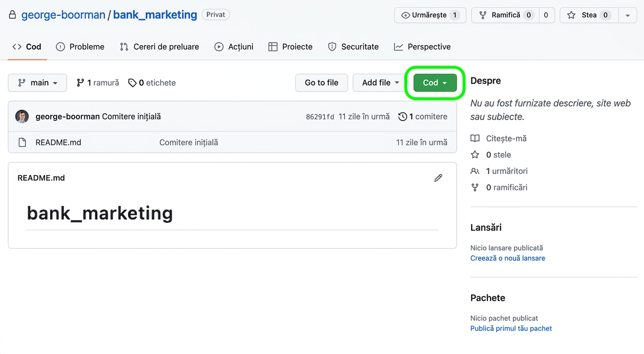This screenshot has height=354, width=644.
Task: View the 1 comitere history link
Action: [423, 117]
